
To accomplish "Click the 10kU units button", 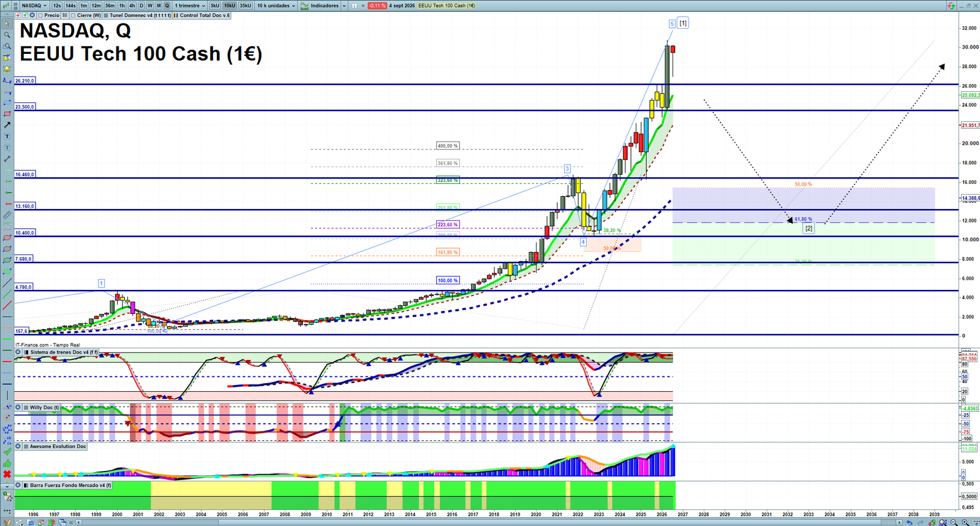I will (x=230, y=6).
